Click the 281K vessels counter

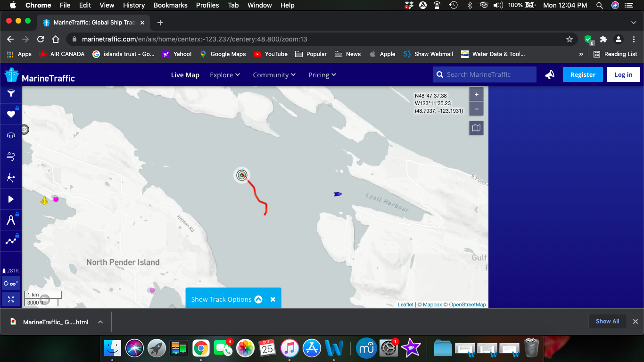click(x=11, y=271)
